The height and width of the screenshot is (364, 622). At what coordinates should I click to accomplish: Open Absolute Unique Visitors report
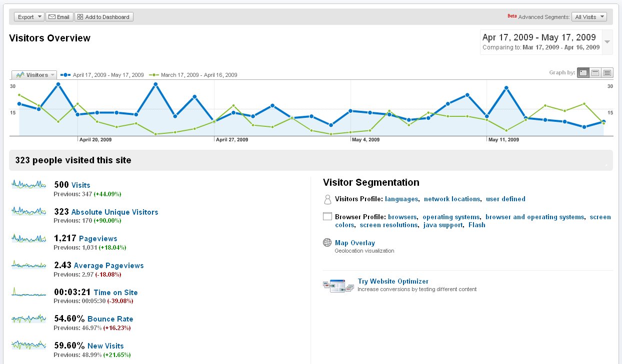(114, 212)
